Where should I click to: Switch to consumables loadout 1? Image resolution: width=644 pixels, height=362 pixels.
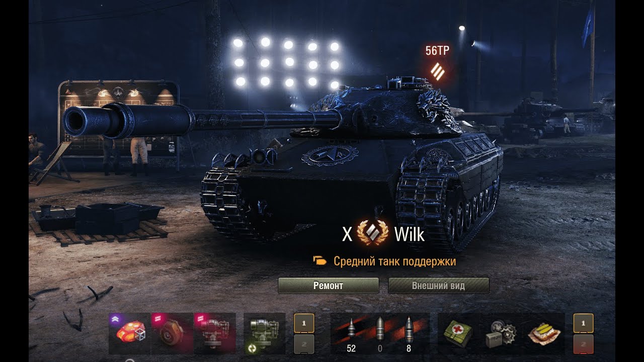[583, 323]
